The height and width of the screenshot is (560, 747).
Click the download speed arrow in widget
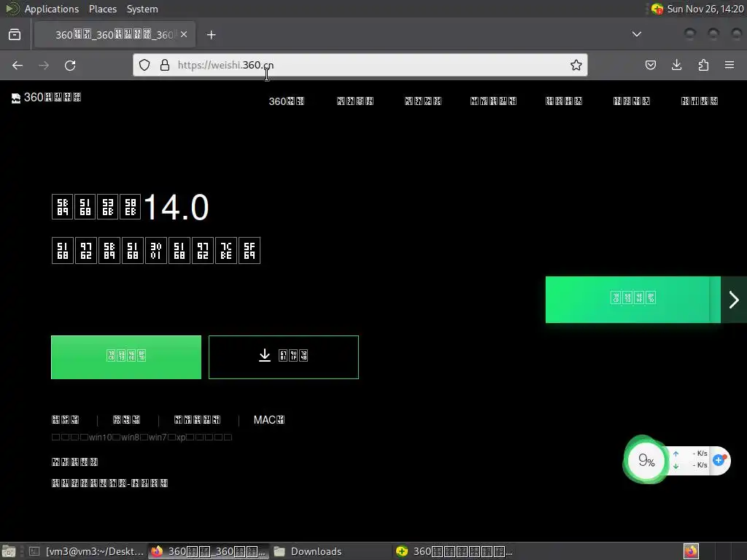coord(676,466)
